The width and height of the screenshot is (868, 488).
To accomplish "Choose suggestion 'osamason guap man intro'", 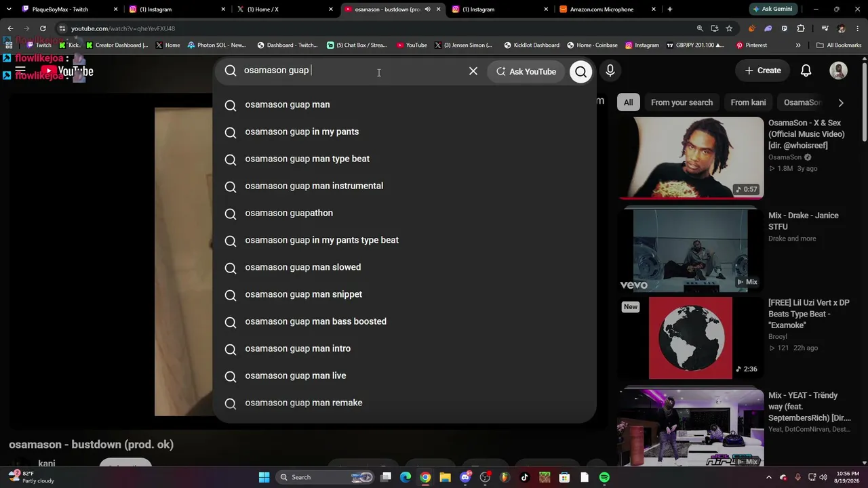I will 404,348.
